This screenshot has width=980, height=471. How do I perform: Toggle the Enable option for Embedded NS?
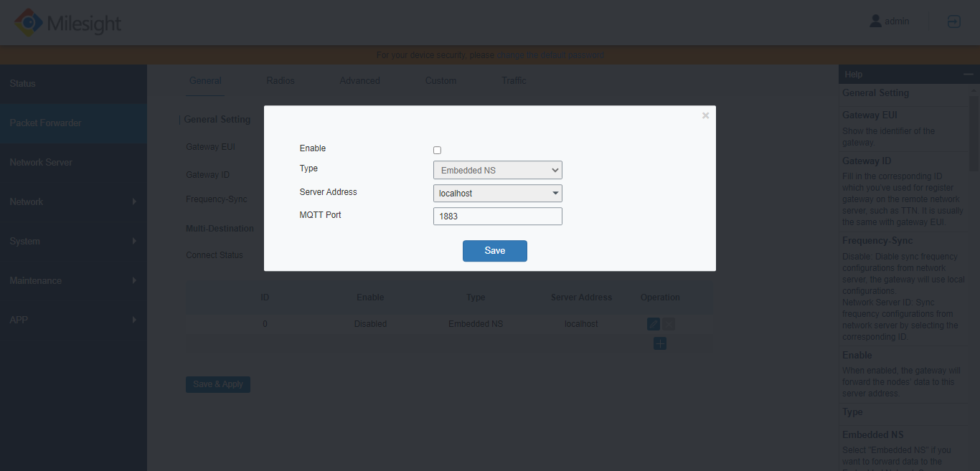pos(437,150)
